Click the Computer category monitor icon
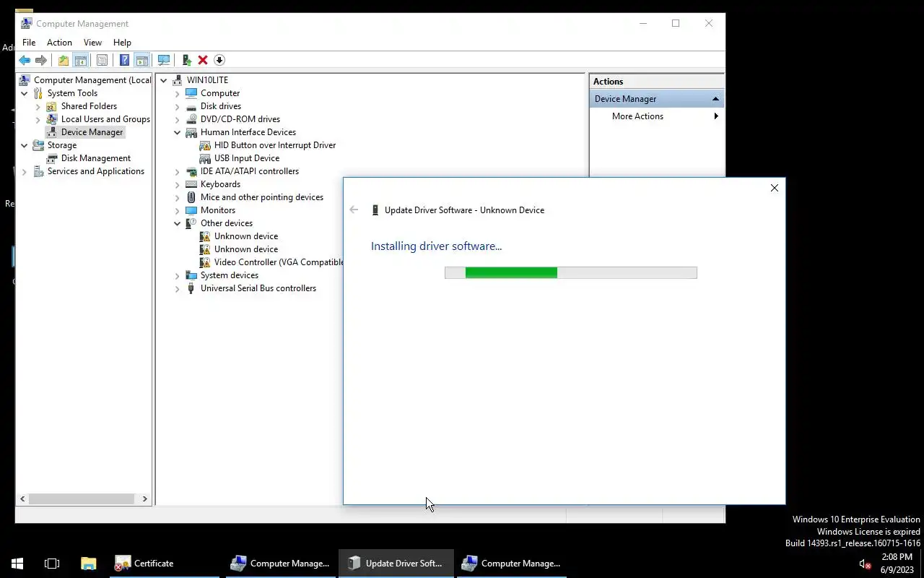 (x=191, y=93)
